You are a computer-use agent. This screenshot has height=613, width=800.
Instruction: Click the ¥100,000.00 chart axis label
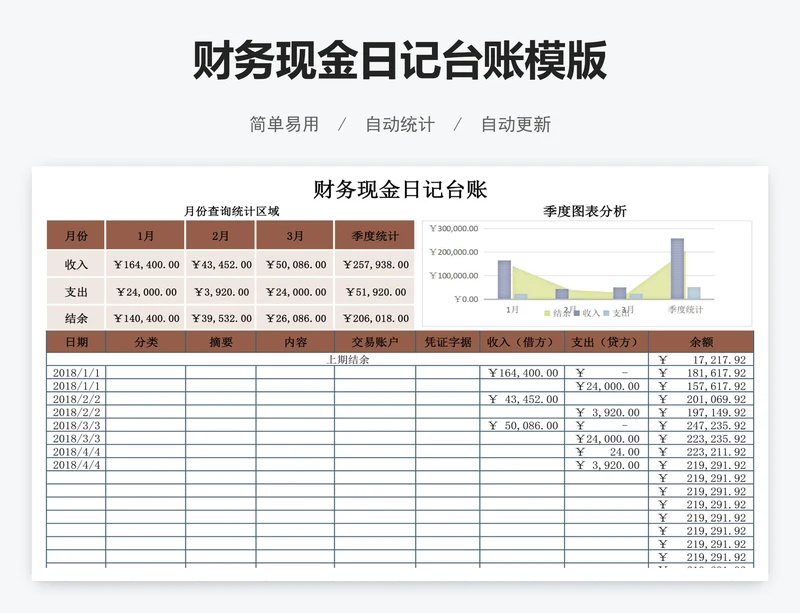tap(454, 275)
